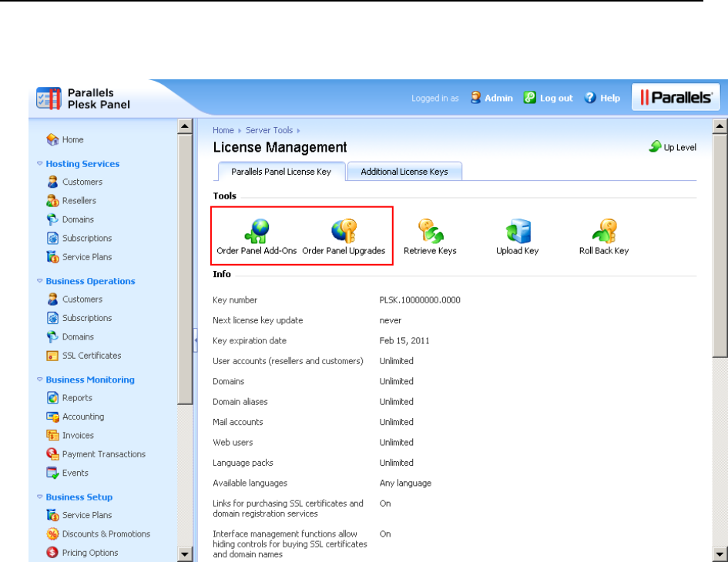Click sidebar scrollbar up arrow
Screen dimensions: 728x562
185,126
